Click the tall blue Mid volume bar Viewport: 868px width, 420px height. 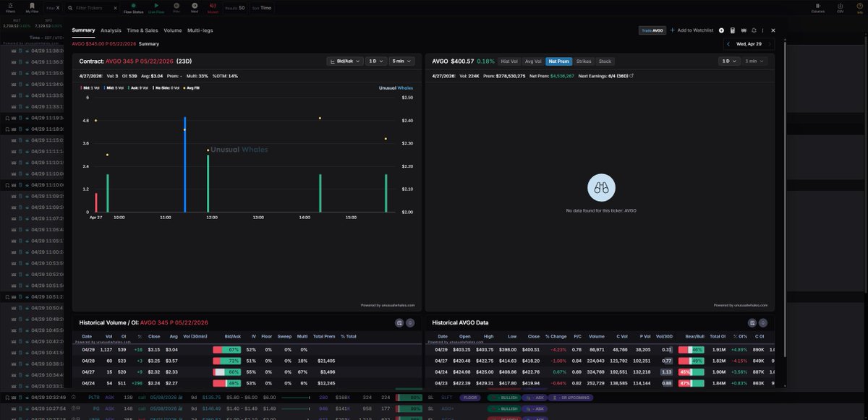[185, 164]
